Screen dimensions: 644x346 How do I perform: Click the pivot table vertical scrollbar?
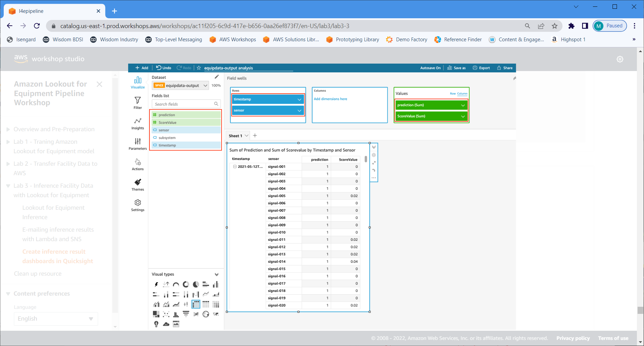pyautogui.click(x=366, y=159)
